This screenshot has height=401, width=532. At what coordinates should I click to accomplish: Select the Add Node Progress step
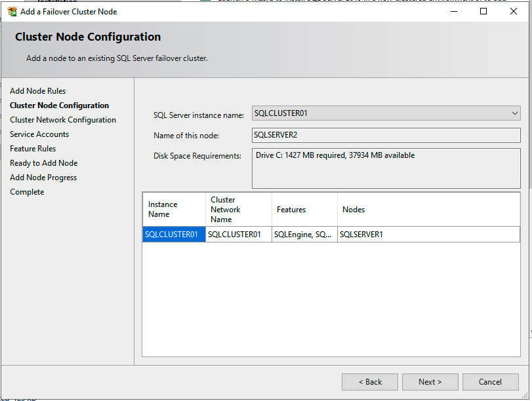point(43,178)
